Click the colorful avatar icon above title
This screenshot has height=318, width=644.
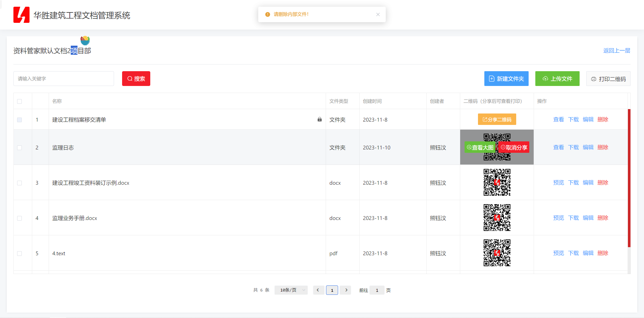(85, 40)
